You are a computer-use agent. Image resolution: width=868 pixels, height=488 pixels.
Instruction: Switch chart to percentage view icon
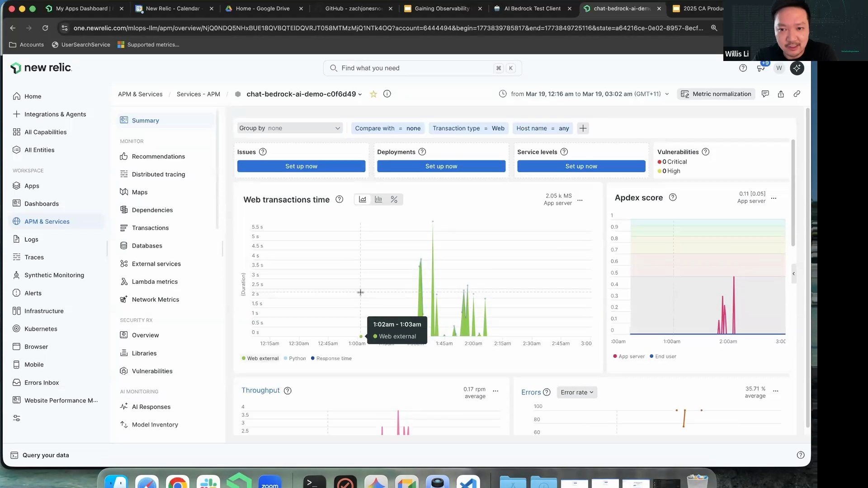[394, 199]
